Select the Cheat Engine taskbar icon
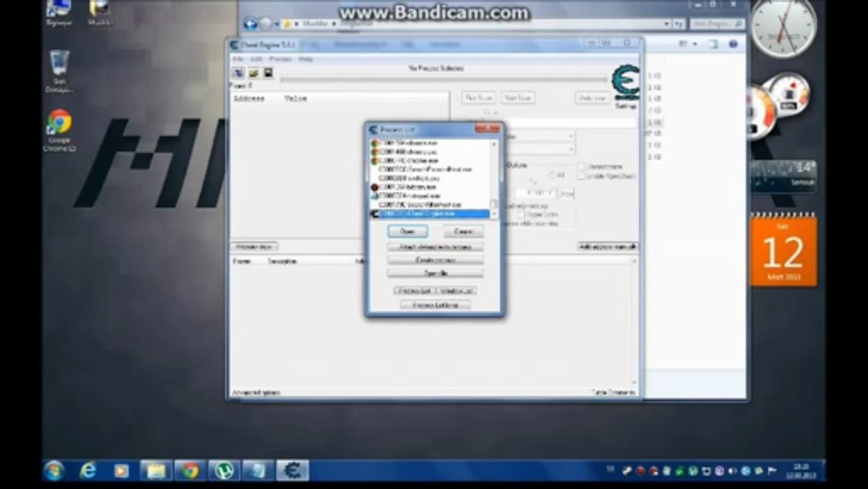Screen dimensions: 868x489 click(293, 470)
